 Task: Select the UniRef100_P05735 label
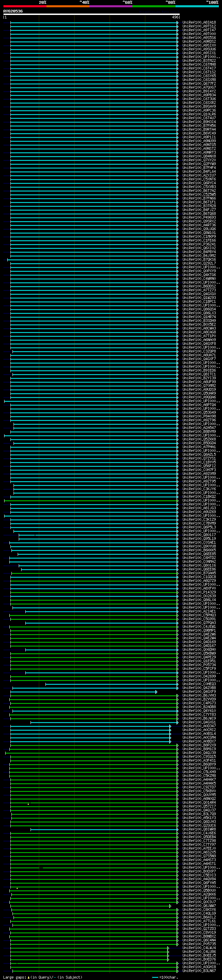[199, 944]
